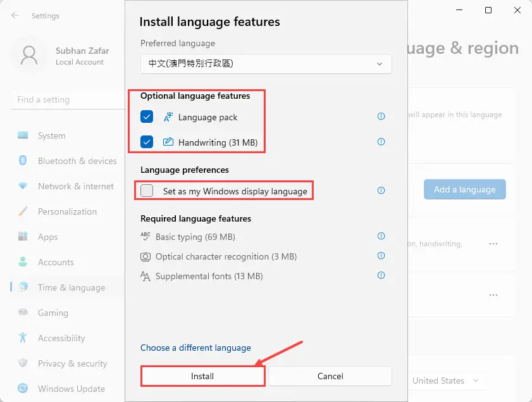This screenshot has width=532, height=402.
Task: Click the Accounts person icon
Action: click(x=23, y=261)
